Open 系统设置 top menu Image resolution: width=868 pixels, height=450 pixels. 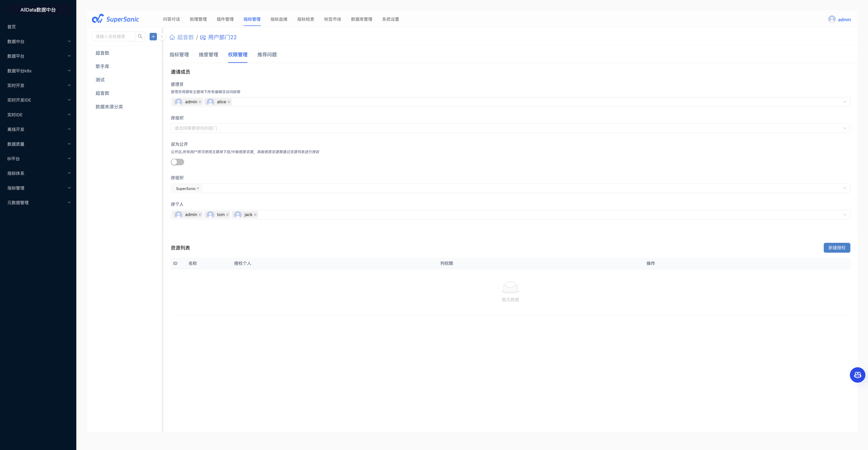tap(391, 19)
